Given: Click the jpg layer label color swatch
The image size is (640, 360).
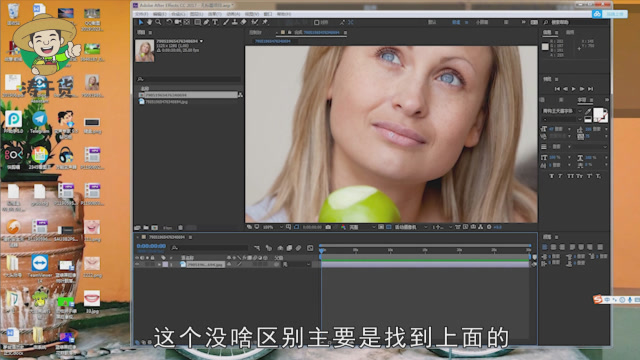Looking at the screenshot, I should click(165, 264).
